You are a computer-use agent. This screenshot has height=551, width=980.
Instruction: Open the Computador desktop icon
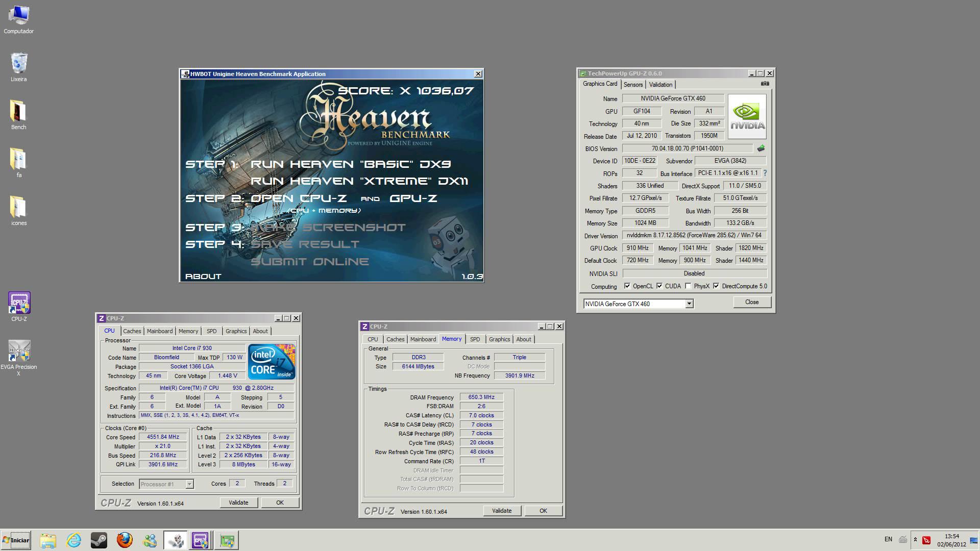point(18,19)
